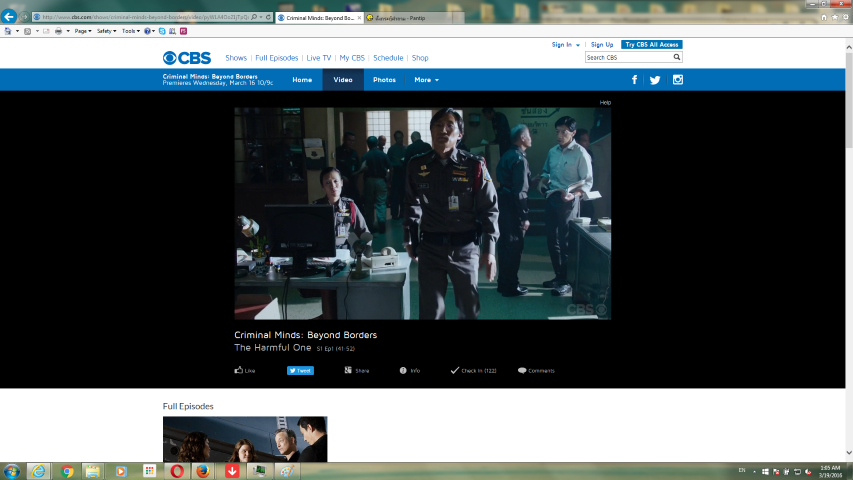The width and height of the screenshot is (853, 480).
Task: Go to Live TV link
Action: pyautogui.click(x=319, y=58)
